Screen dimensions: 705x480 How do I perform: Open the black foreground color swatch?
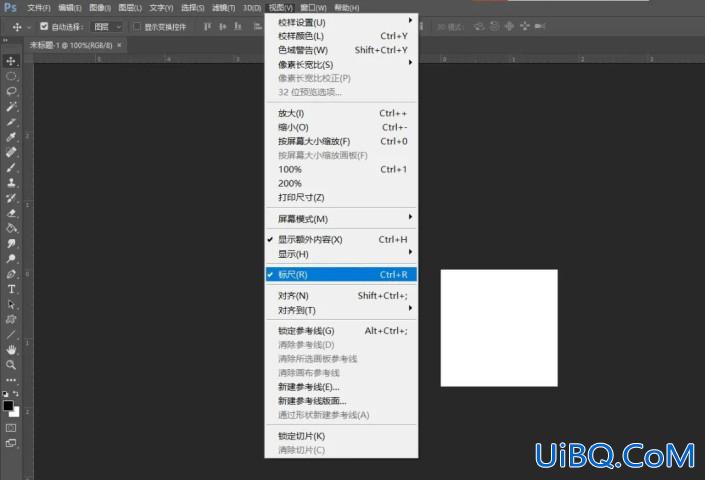pyautogui.click(x=8, y=405)
